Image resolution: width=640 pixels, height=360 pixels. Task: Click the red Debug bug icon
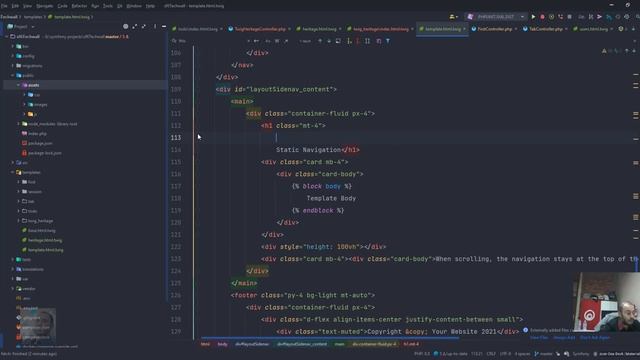click(542, 17)
